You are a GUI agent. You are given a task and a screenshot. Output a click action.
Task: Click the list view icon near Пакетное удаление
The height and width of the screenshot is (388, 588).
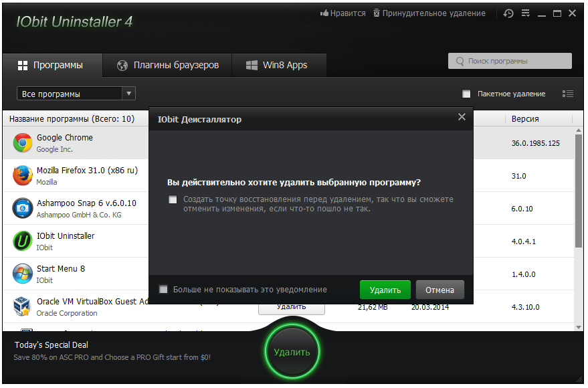tap(568, 94)
